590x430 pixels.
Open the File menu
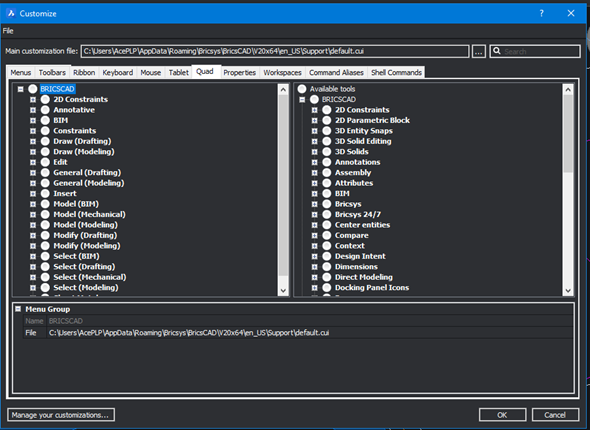(x=8, y=31)
